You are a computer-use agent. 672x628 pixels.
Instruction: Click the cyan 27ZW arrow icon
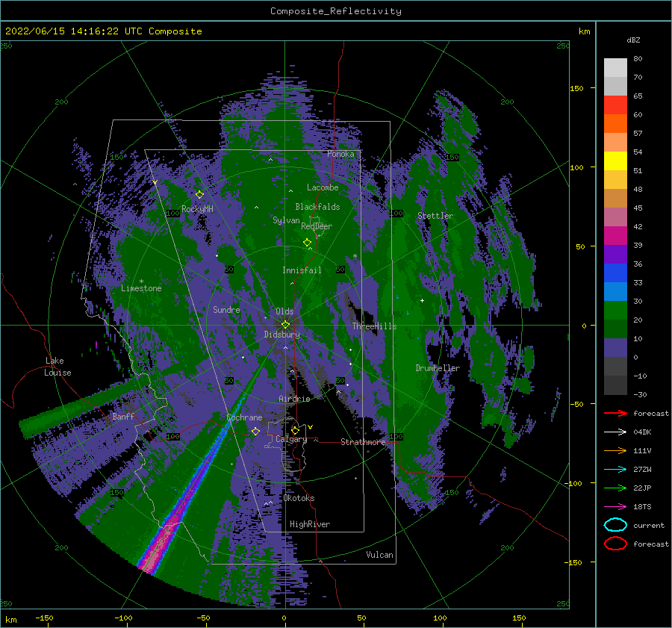click(x=615, y=470)
